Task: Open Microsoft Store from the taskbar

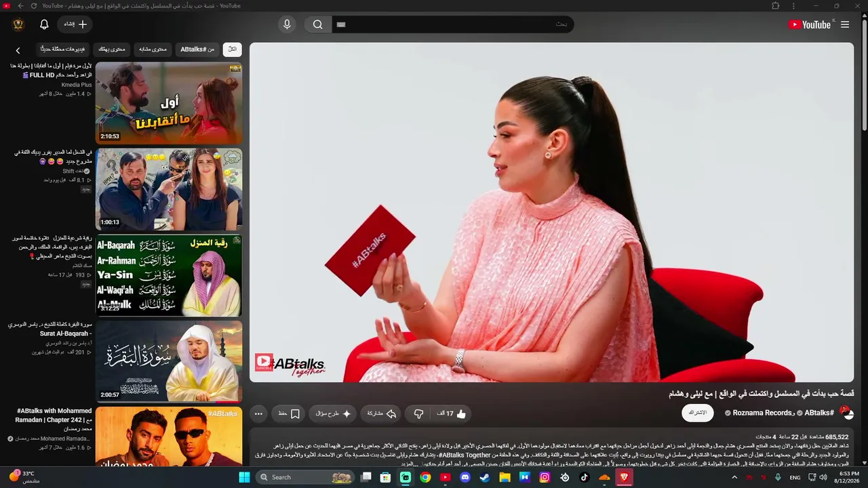Action: click(385, 477)
